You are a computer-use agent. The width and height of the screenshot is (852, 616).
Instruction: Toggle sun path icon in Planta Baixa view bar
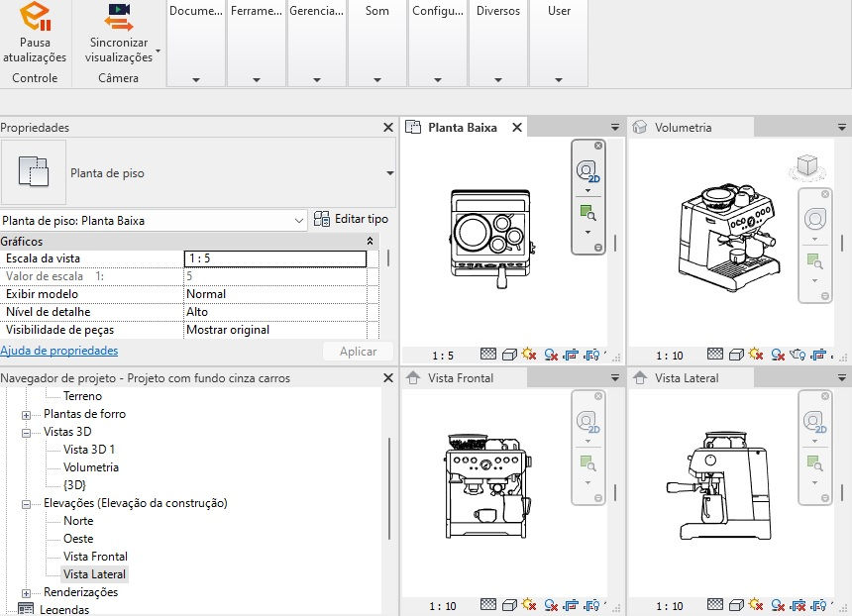[529, 355]
